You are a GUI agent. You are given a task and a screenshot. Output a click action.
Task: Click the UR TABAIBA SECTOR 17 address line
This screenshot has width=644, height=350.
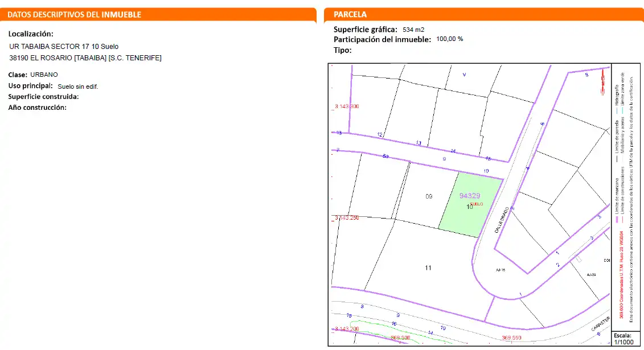click(64, 47)
